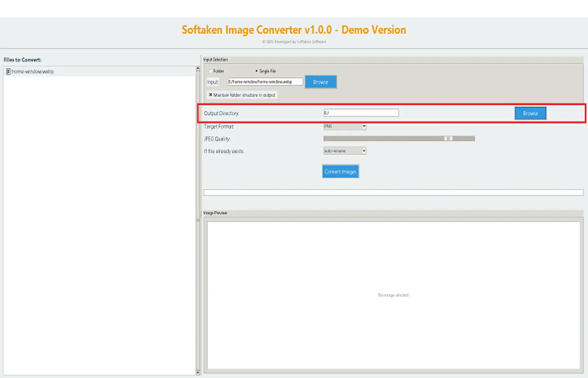Click the conversion progress bar
Screen dimensions: 588x378
(393, 192)
